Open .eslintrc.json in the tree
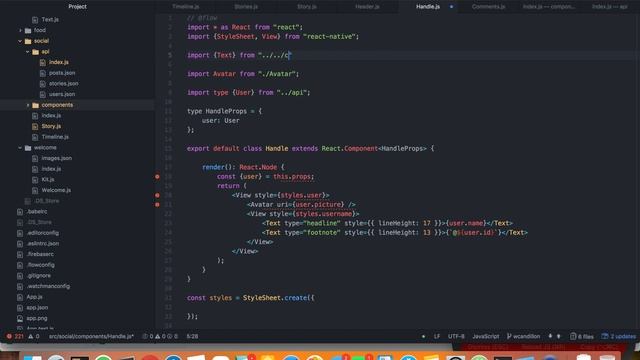The image size is (640, 360). pyautogui.click(x=42, y=244)
